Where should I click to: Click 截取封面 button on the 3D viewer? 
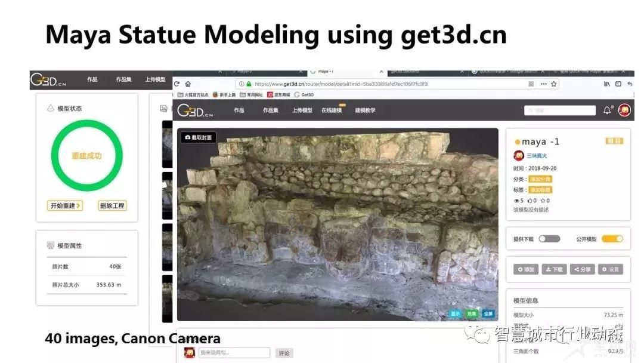tap(199, 137)
